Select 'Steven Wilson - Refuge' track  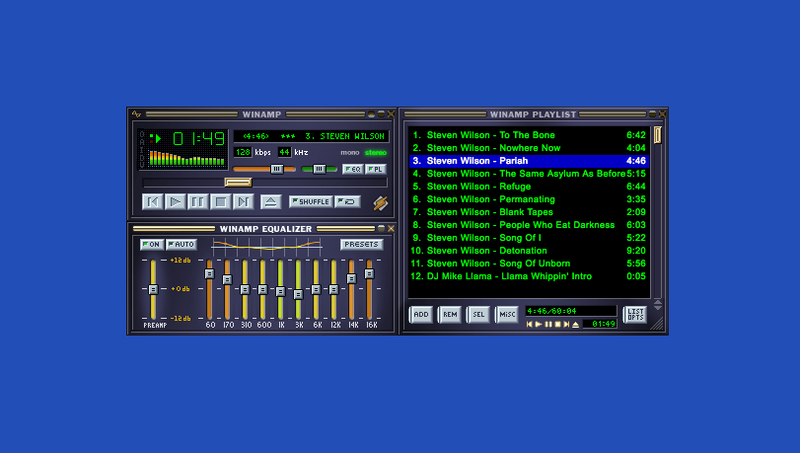click(x=529, y=186)
